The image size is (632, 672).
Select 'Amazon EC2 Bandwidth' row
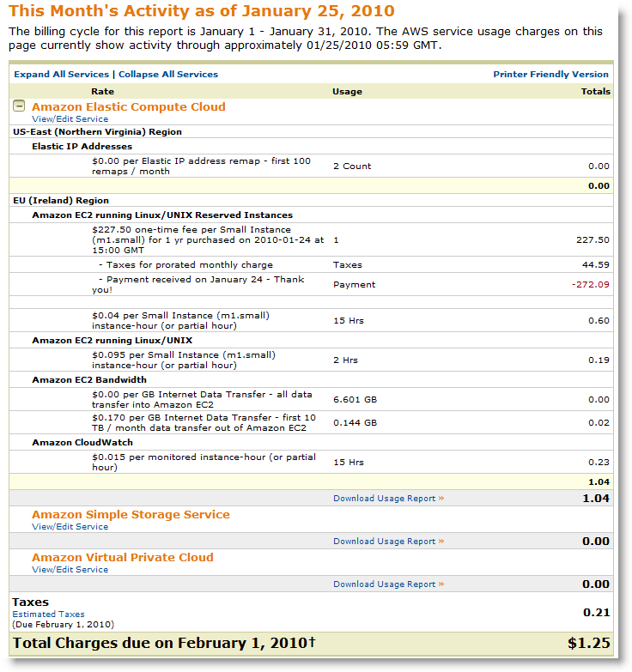312,379
